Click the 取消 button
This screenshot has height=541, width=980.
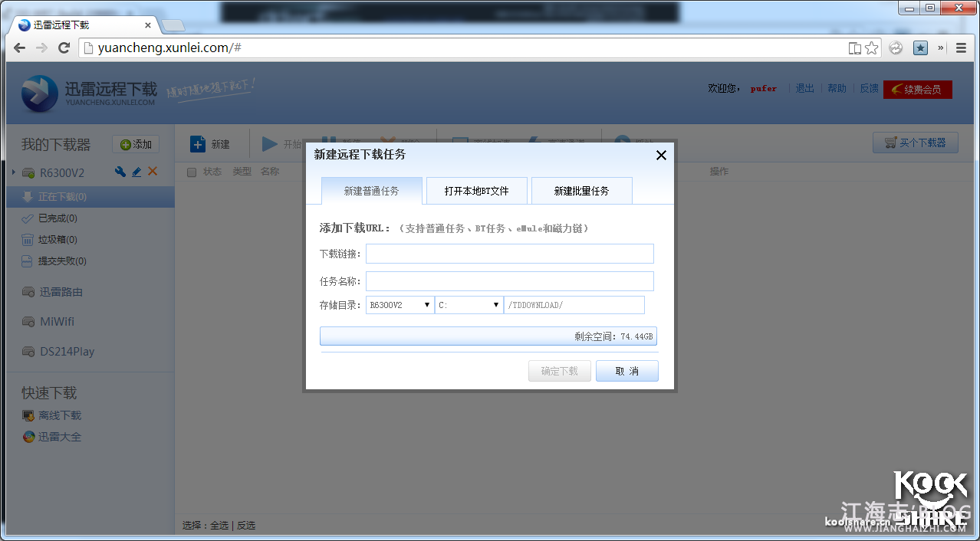626,371
